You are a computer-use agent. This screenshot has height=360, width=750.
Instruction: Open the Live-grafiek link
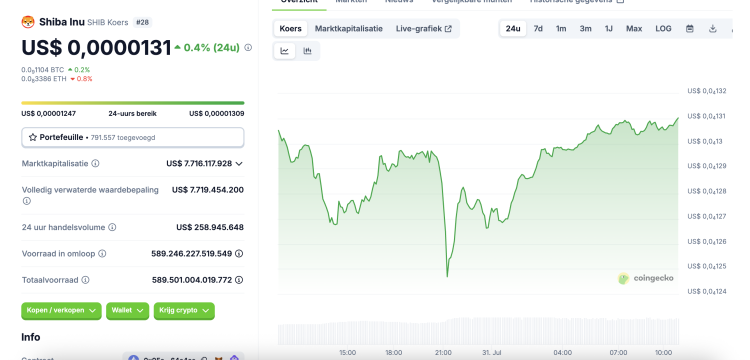coord(423,29)
